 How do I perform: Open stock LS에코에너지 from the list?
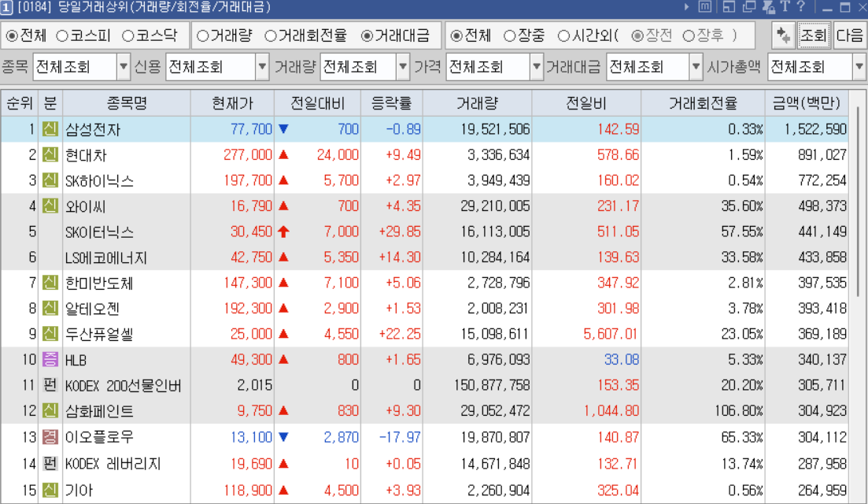pyautogui.click(x=106, y=258)
